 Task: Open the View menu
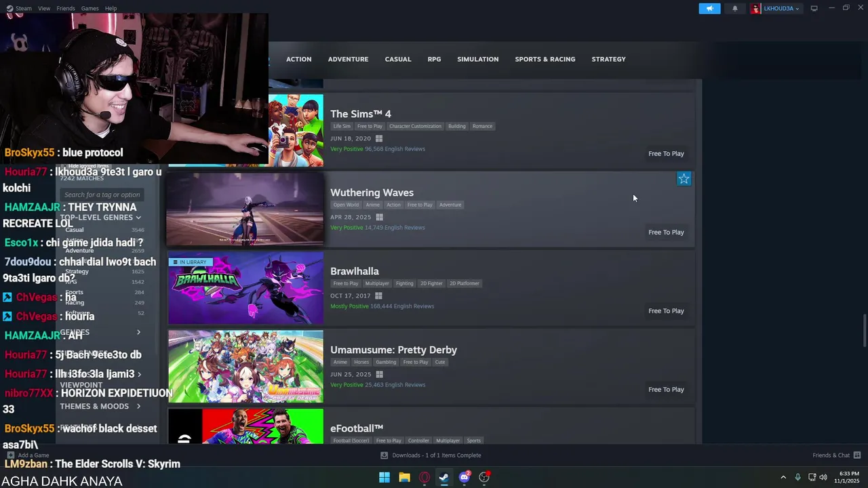pyautogui.click(x=44, y=8)
